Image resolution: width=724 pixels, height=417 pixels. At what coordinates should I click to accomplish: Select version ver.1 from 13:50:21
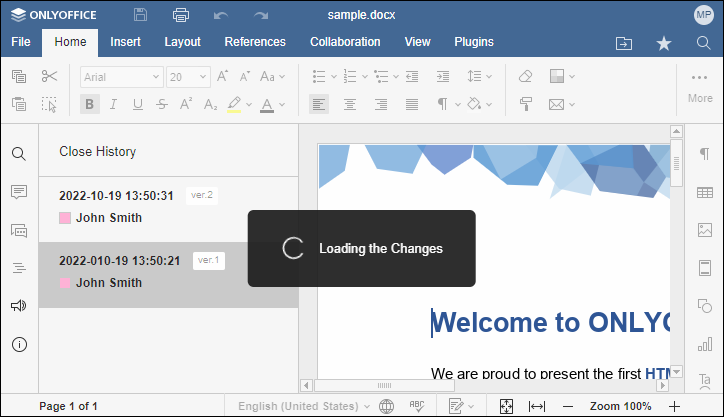[169, 275]
